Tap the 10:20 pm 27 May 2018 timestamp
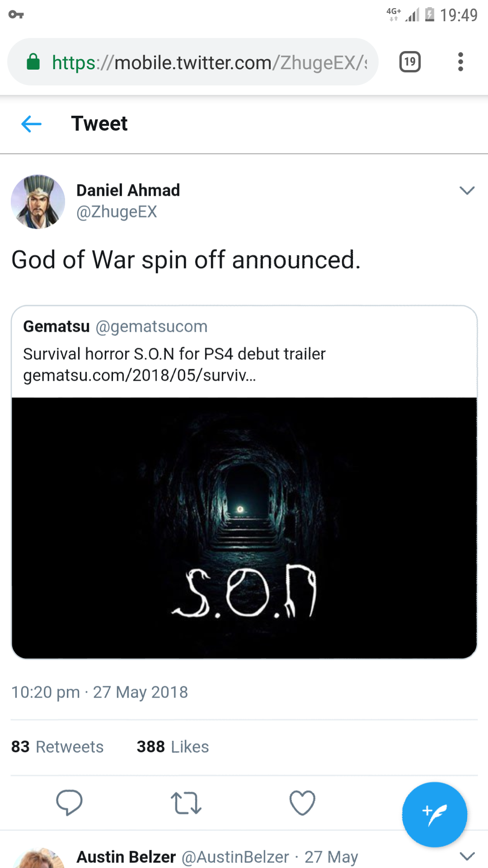The image size is (488, 868). tap(99, 692)
